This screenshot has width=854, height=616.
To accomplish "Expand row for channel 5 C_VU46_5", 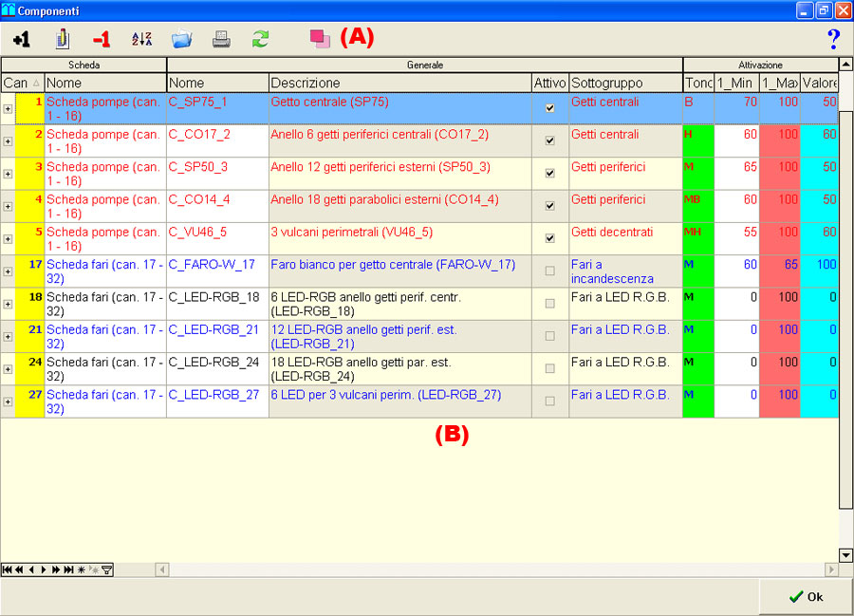I will point(8,239).
